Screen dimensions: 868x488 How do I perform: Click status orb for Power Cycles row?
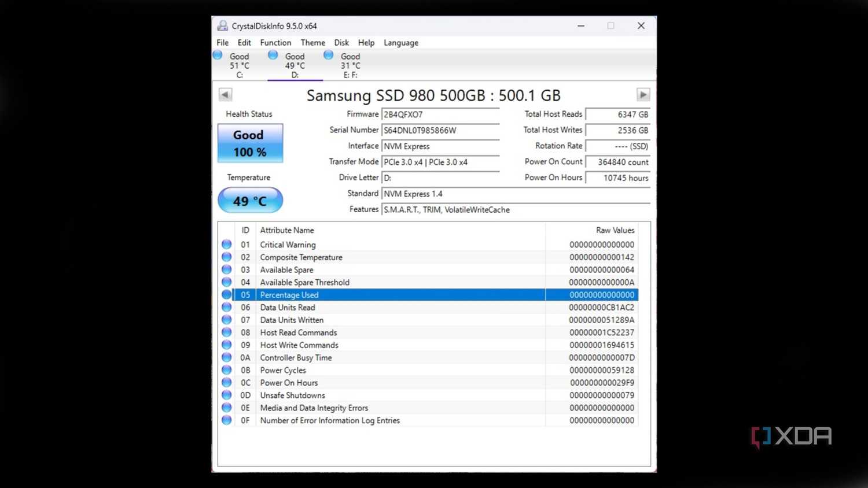point(226,370)
